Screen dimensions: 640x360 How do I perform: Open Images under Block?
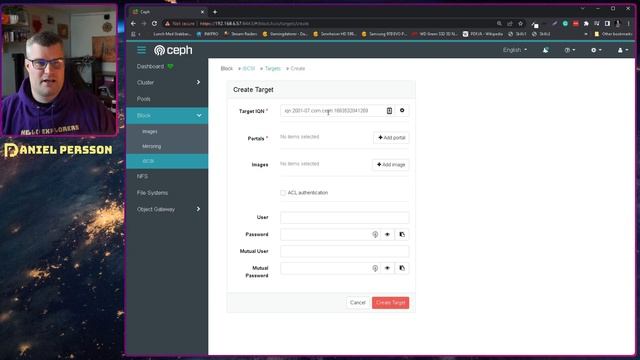click(x=167, y=131)
